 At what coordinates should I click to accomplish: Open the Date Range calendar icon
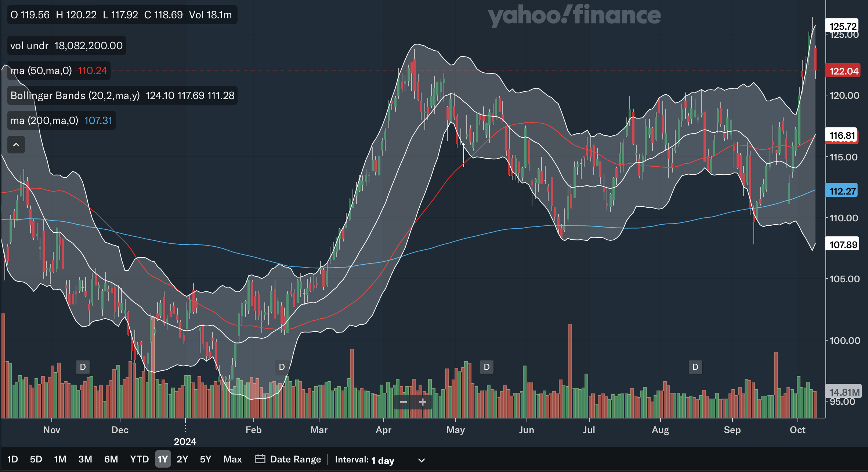[x=260, y=459]
